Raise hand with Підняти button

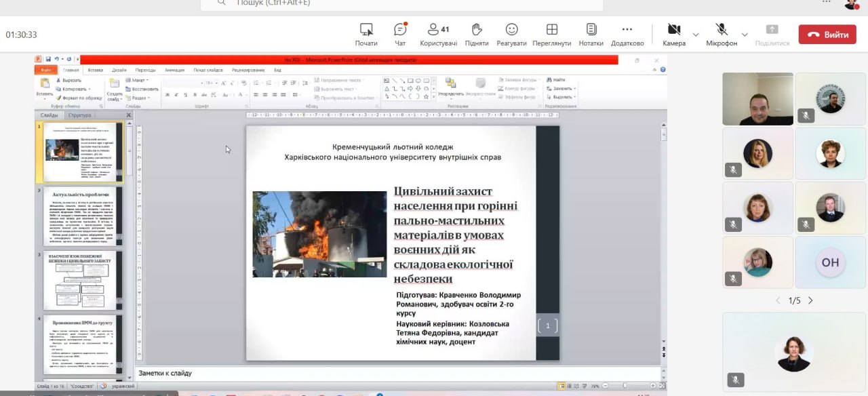[x=477, y=34]
